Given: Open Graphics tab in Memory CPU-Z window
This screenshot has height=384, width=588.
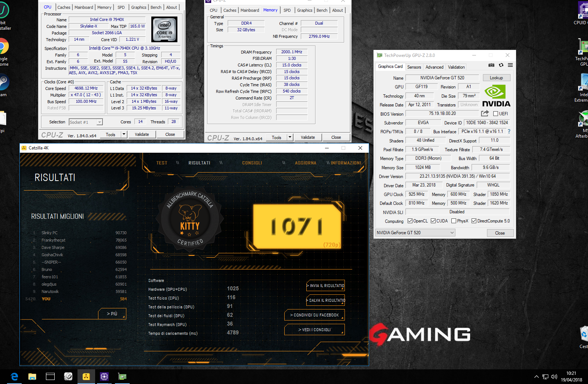Looking at the screenshot, I should 305,10.
